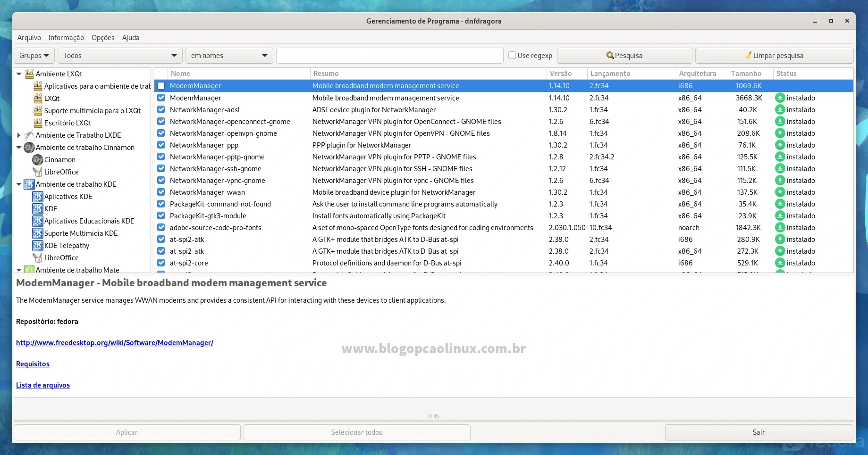868x455 pixels.
Task: Click the Ambiente de Trabalho LXDE icon
Action: [x=29, y=135]
